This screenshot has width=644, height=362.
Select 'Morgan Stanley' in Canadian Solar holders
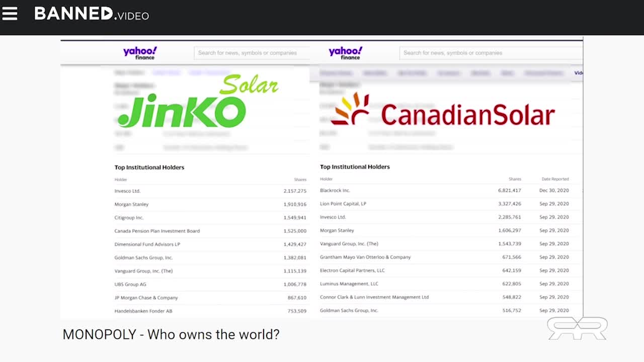337,230
